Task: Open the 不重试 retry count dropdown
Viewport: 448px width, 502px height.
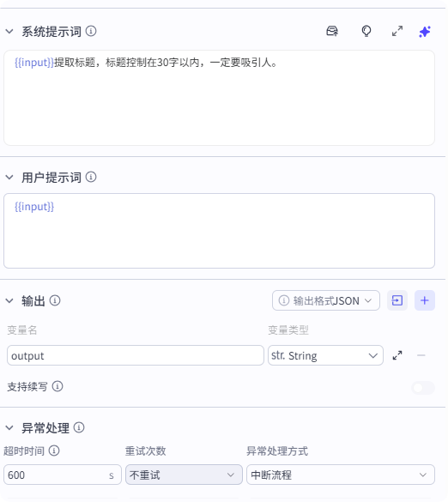Action: click(x=184, y=475)
